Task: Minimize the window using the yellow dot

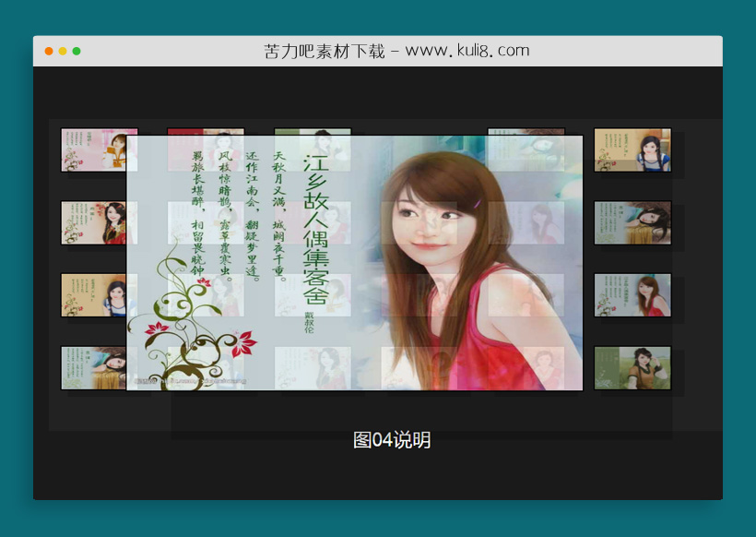Action: 63,51
